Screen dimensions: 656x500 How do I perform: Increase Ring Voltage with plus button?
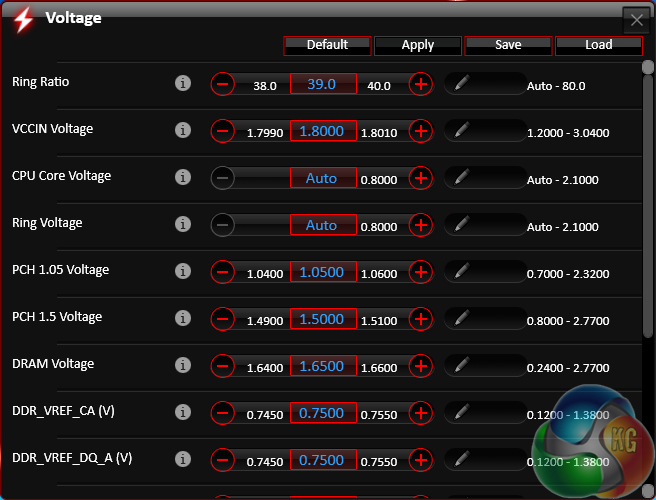[x=421, y=225]
